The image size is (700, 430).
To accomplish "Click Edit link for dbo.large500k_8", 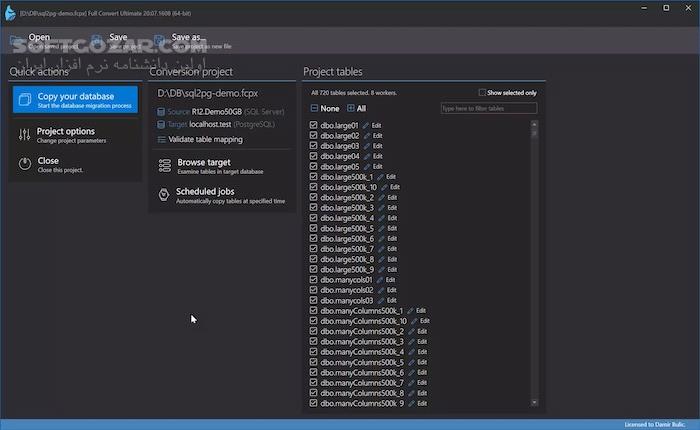I will [392, 259].
